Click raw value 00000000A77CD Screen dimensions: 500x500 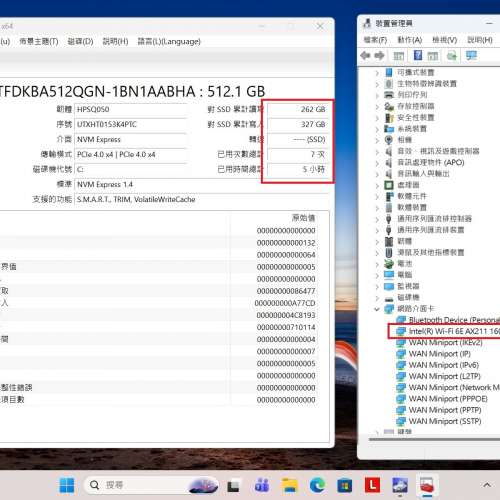click(285, 303)
